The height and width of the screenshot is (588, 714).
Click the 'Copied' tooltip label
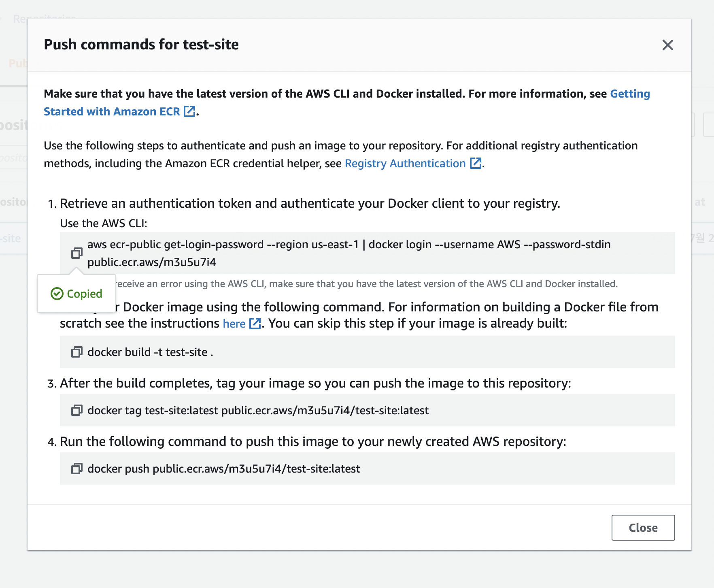pyautogui.click(x=84, y=294)
